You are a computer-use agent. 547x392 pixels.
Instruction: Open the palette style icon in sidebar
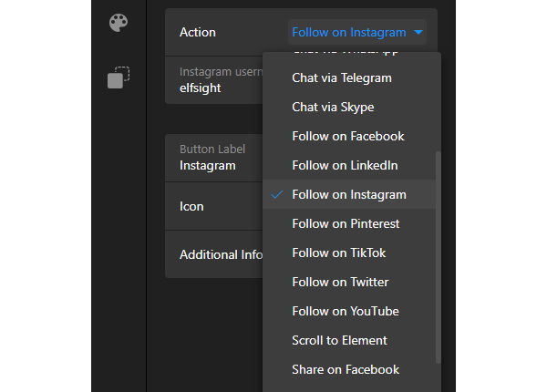click(119, 23)
